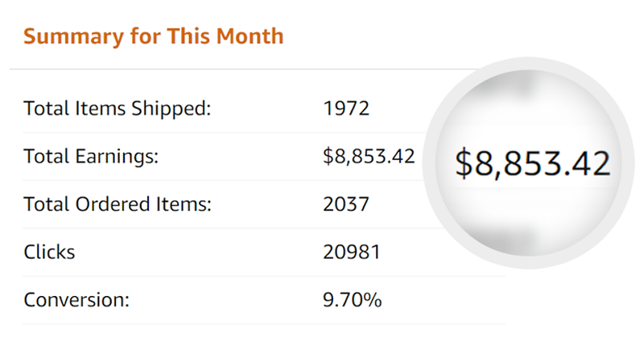Select the Conversion label
The width and height of the screenshot is (644, 341).
pyautogui.click(x=76, y=300)
